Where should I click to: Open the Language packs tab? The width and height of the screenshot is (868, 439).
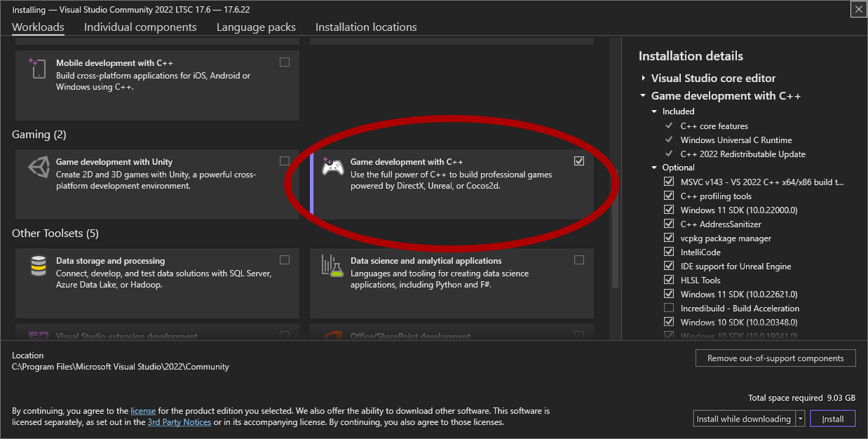(256, 27)
